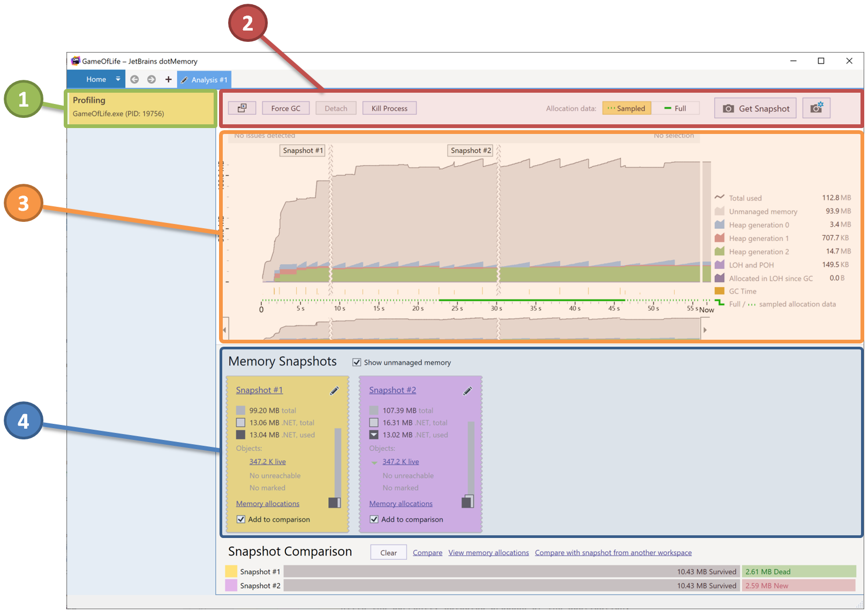
Task: Click the dark .NET used square in Snapshot #1
Action: (x=240, y=435)
